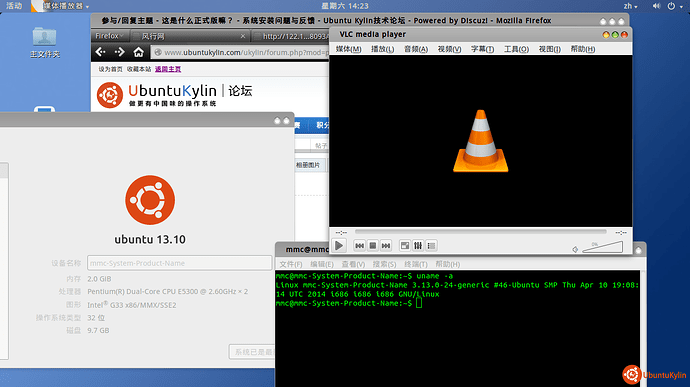Open the Firefox menu dropdown
690x387 pixels.
109,36
